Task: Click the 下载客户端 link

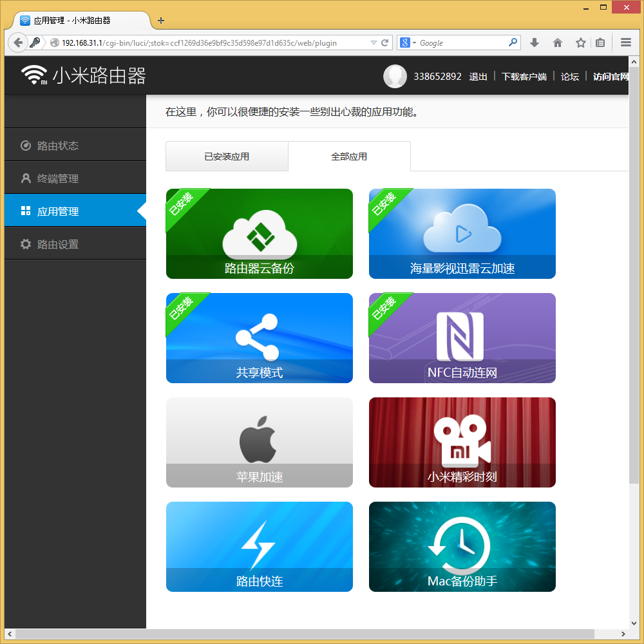Action: 524,77
